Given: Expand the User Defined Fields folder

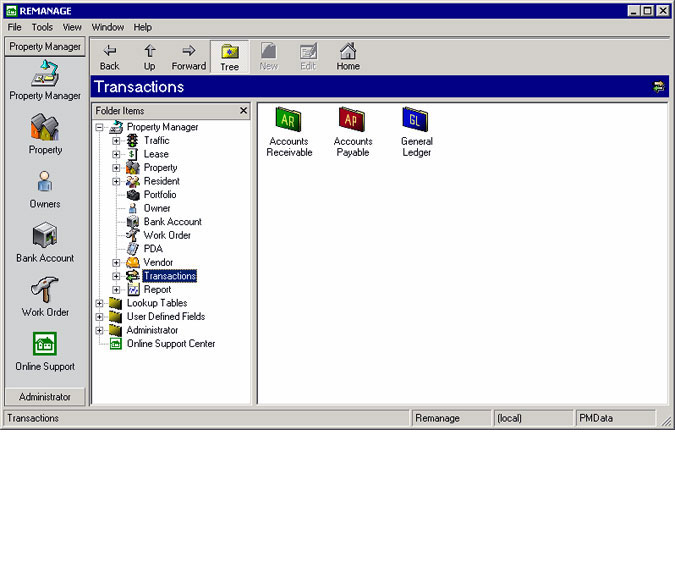Looking at the screenshot, I should pos(99,317).
